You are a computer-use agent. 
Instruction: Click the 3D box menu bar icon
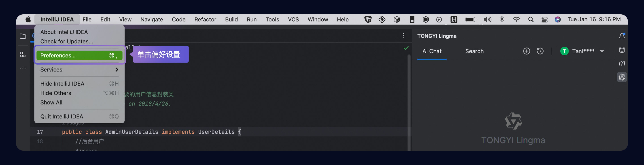pos(397,19)
